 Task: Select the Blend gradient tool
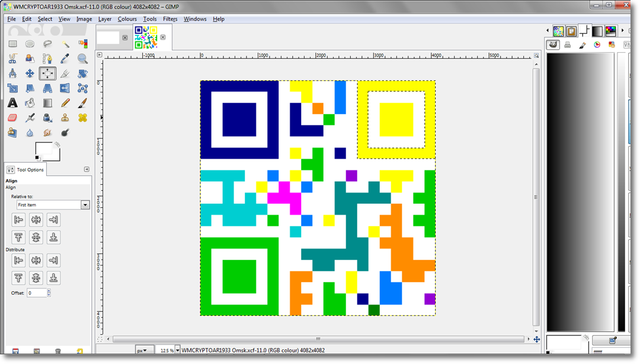point(47,103)
